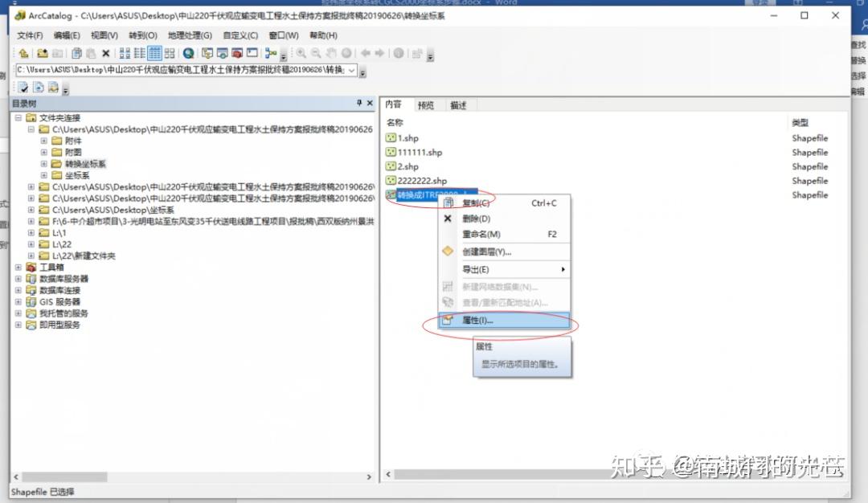Screen dimensions: 868x503
Task: Open the 导出(E) submenu arrow
Action: pyautogui.click(x=563, y=269)
